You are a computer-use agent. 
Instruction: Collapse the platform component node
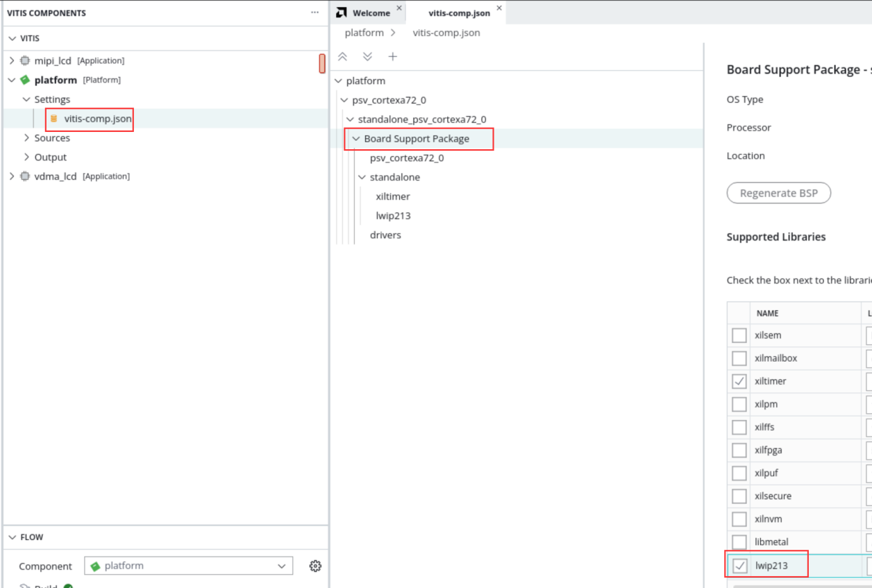click(12, 80)
